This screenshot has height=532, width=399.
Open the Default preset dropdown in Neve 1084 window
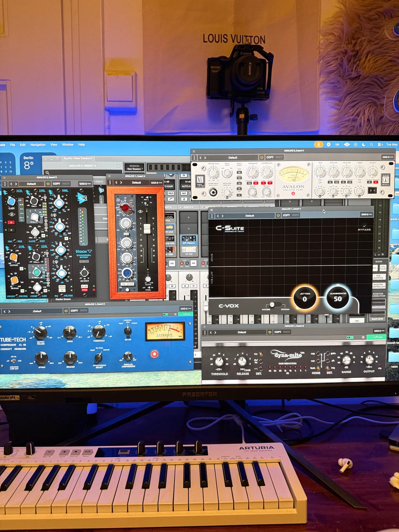(136, 182)
